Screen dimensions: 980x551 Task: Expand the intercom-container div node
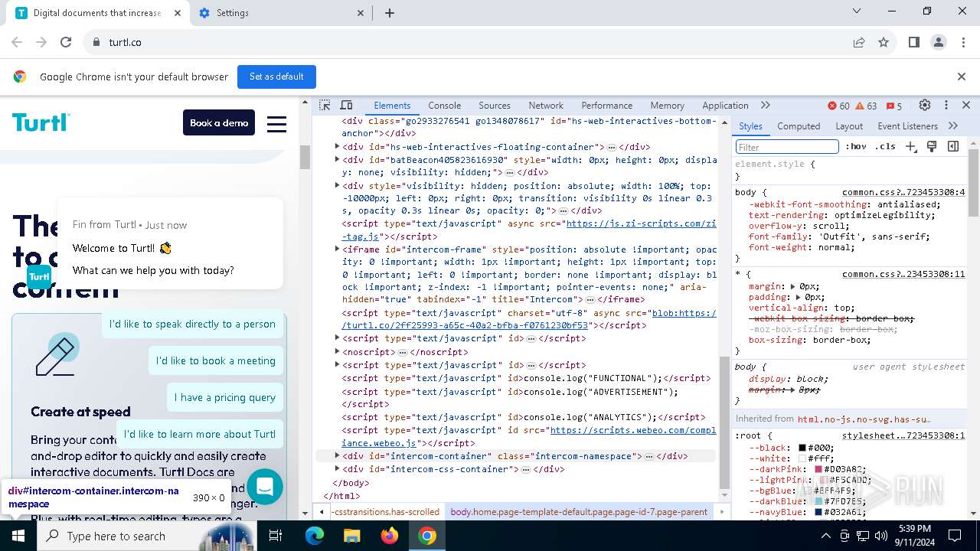[338, 456]
